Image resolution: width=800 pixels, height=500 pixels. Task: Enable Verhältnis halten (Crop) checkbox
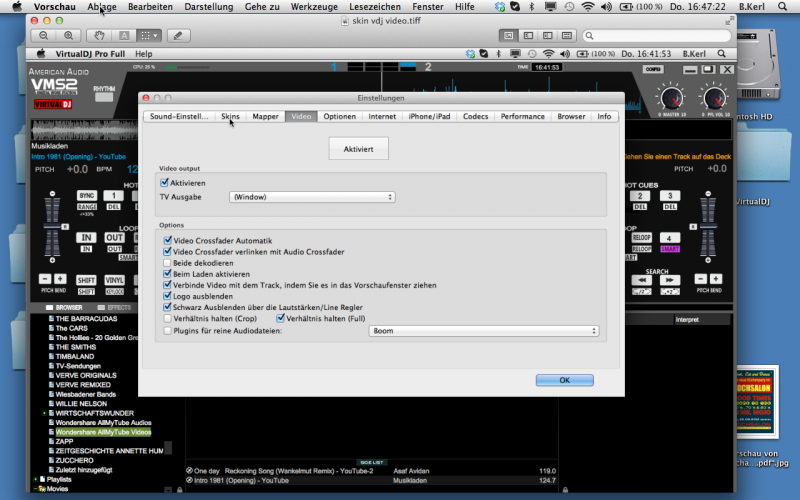(167, 318)
